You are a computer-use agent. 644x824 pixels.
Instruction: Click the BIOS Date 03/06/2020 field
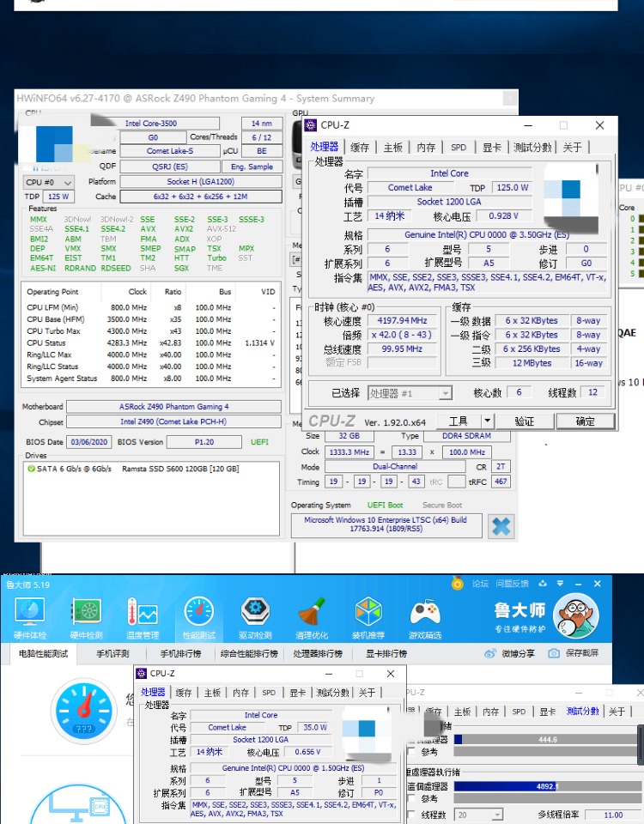(88, 442)
